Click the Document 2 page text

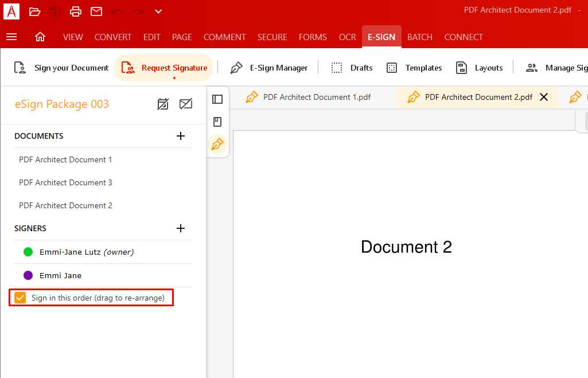[x=407, y=247]
